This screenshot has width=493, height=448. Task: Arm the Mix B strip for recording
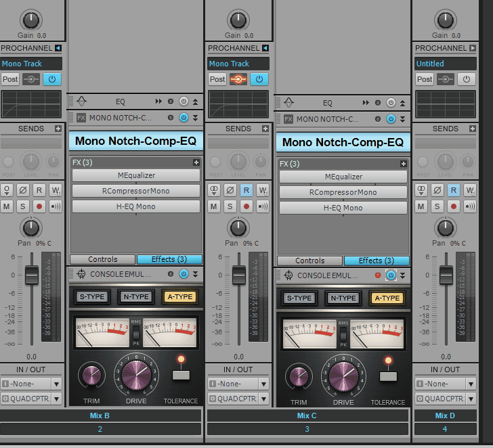pyautogui.click(x=39, y=206)
